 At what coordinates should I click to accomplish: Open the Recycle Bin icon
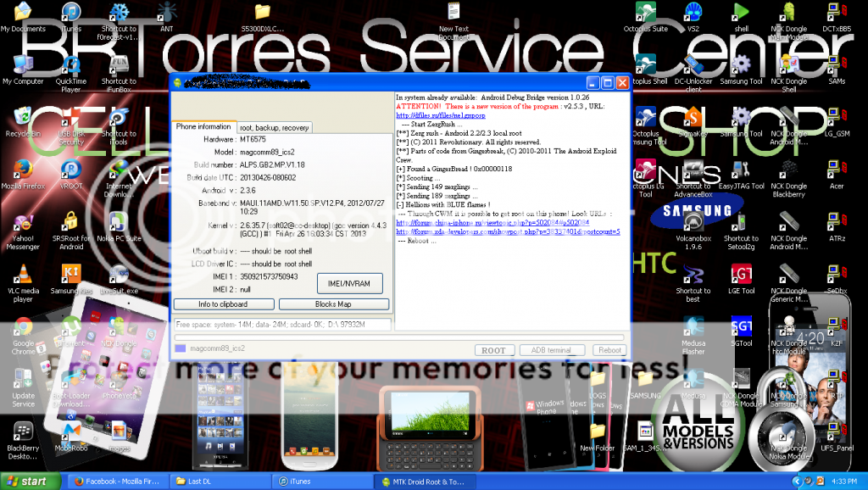click(x=23, y=118)
